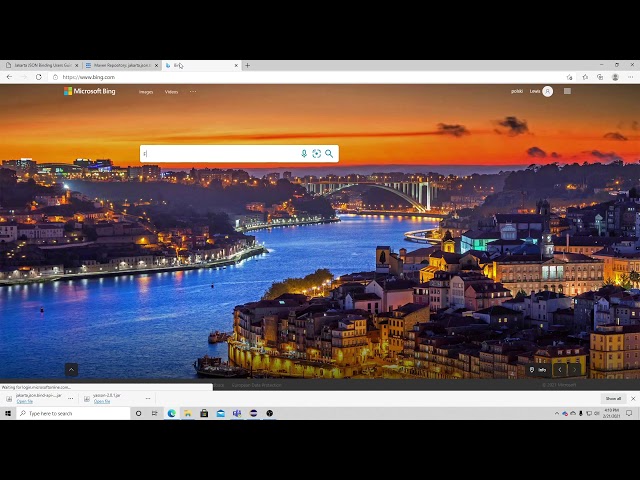Screen dimensions: 640x480
Task: Open the Bing hamburger settings menu
Action: (x=567, y=91)
